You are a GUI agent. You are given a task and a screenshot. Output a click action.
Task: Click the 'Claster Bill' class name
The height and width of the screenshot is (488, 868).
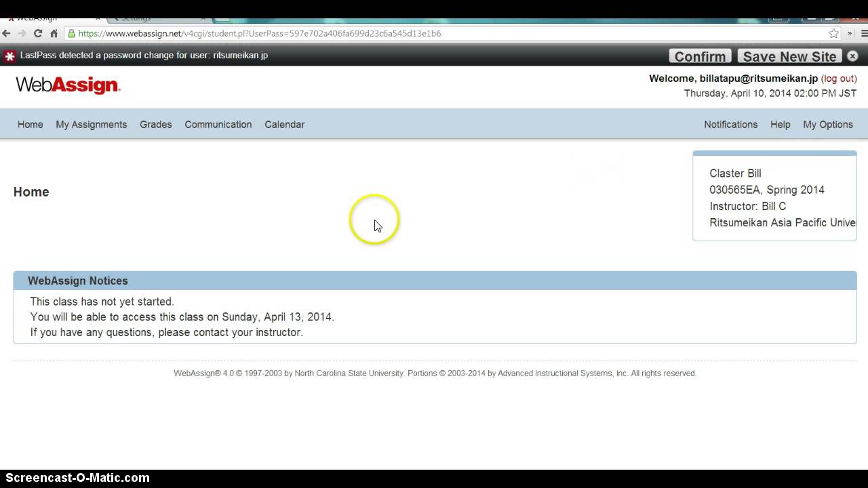(x=736, y=174)
